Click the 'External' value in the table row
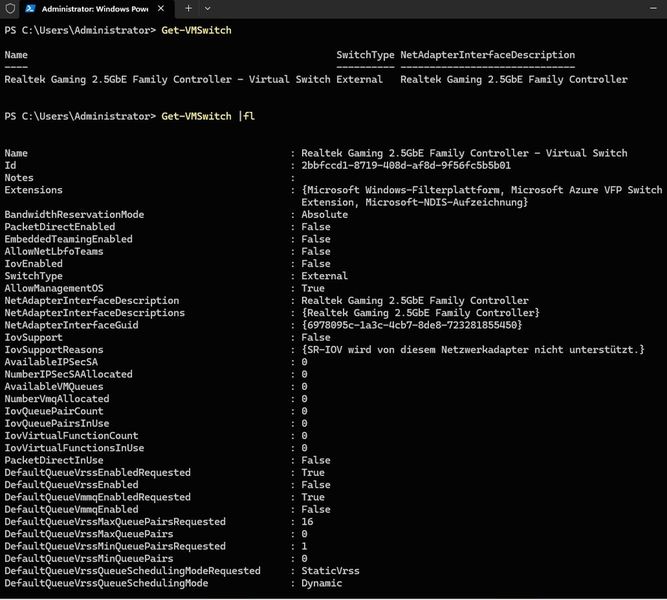This screenshot has height=600, width=667. coord(359,80)
